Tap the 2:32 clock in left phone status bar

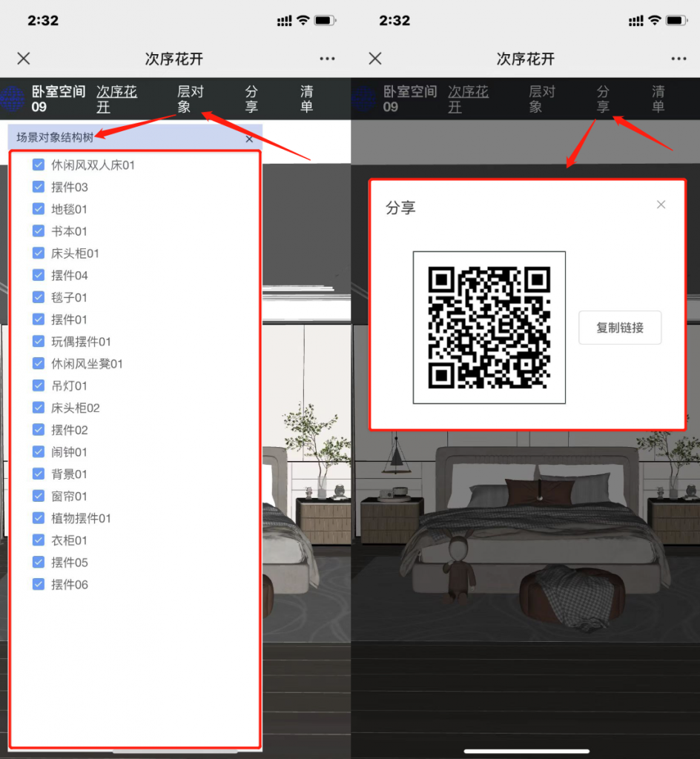43,20
